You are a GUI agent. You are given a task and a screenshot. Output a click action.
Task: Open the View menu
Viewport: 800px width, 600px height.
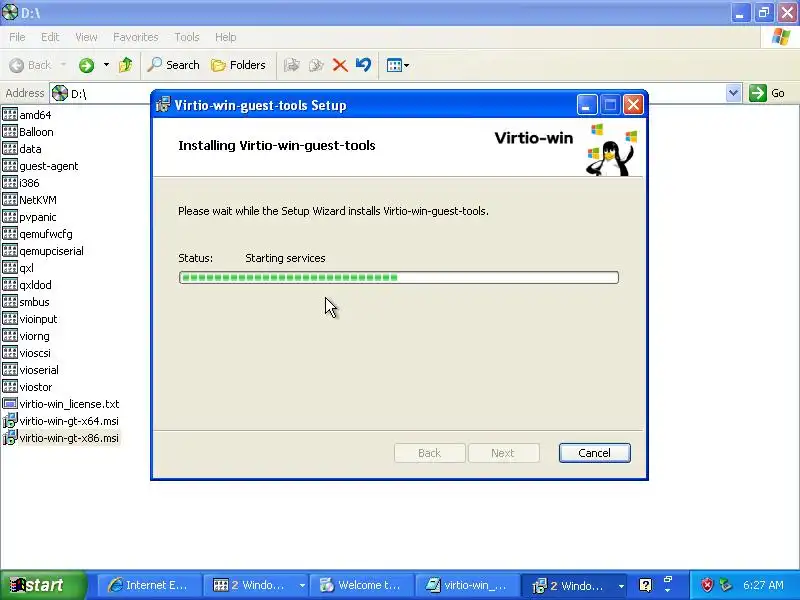pos(86,37)
